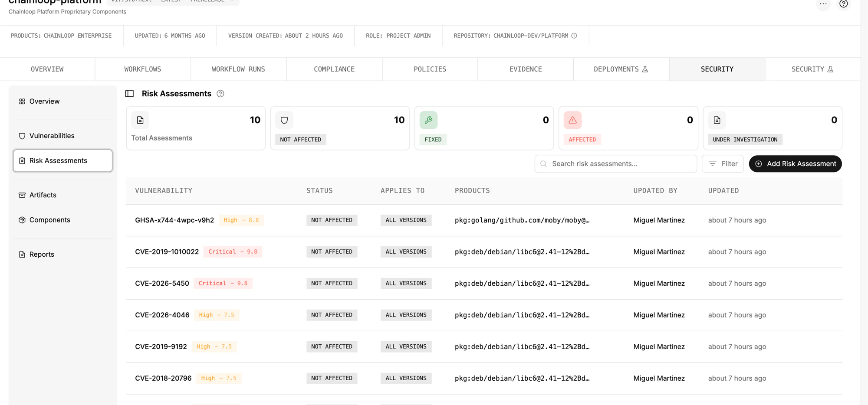Click the Total Assessments document icon
The height and width of the screenshot is (405, 868).
point(140,120)
